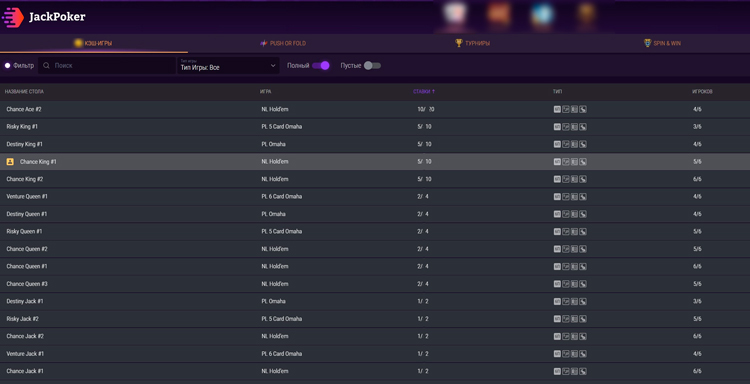
Task: Select the Chance Ace #2 table name
Action: 24,110
